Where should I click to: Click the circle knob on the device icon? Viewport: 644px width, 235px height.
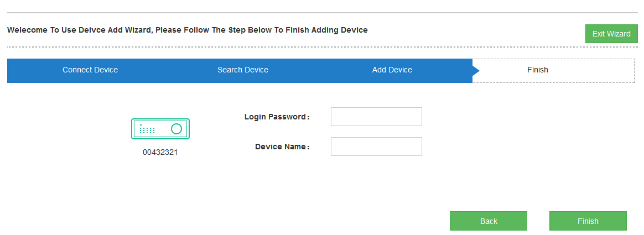[176, 129]
